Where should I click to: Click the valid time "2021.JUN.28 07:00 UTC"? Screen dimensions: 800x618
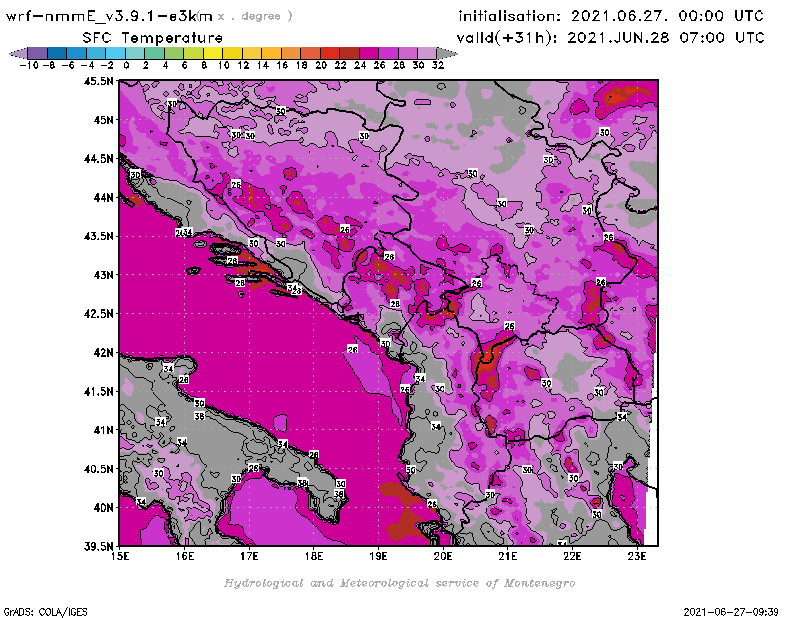click(666, 38)
